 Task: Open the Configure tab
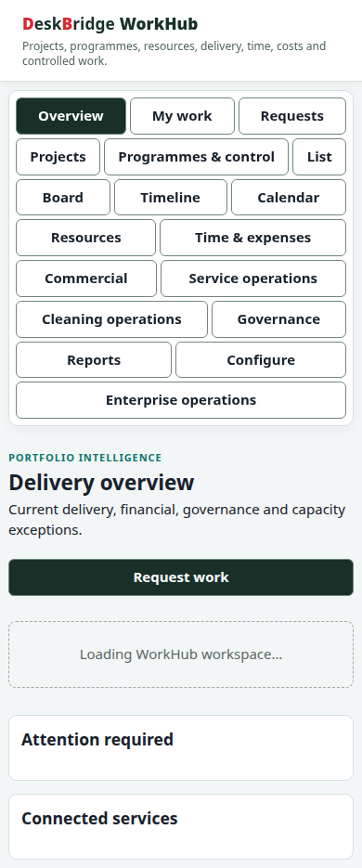(261, 360)
